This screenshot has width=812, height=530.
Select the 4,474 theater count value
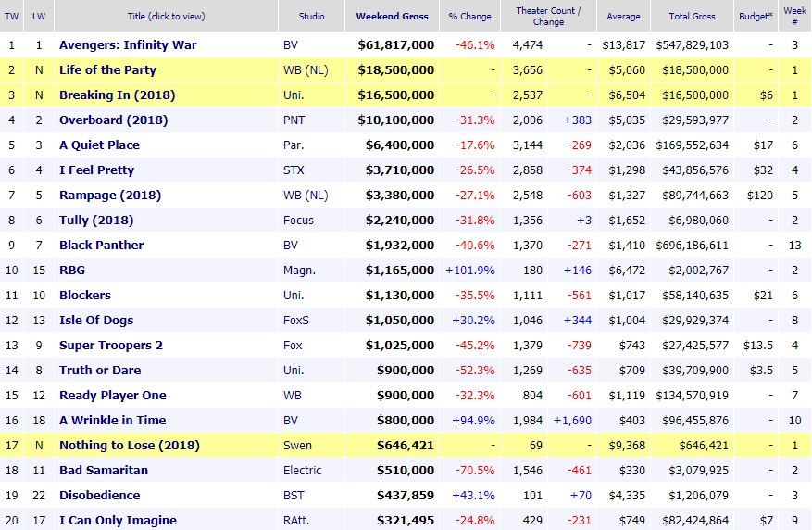tap(528, 45)
